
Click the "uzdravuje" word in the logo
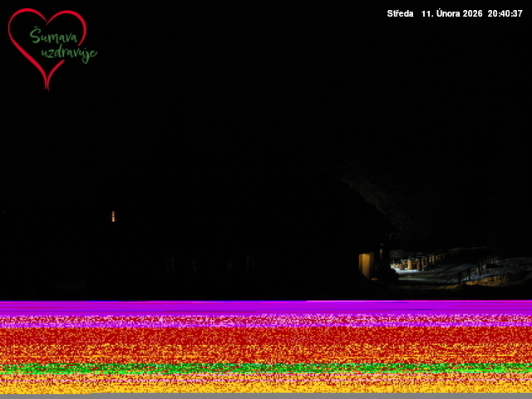click(68, 55)
